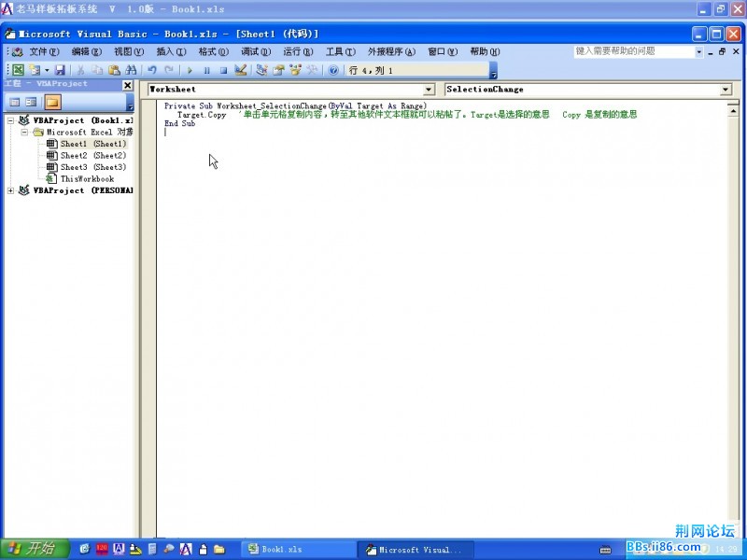The width and height of the screenshot is (747, 560).
Task: Toggle Folders view in project panel
Action: (52, 102)
